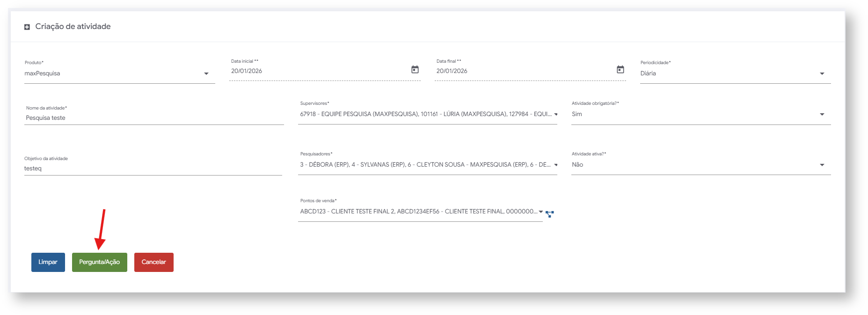This screenshot has height=315, width=868.
Task: Click the green Pergunta/Ação button
Action: pos(100,262)
